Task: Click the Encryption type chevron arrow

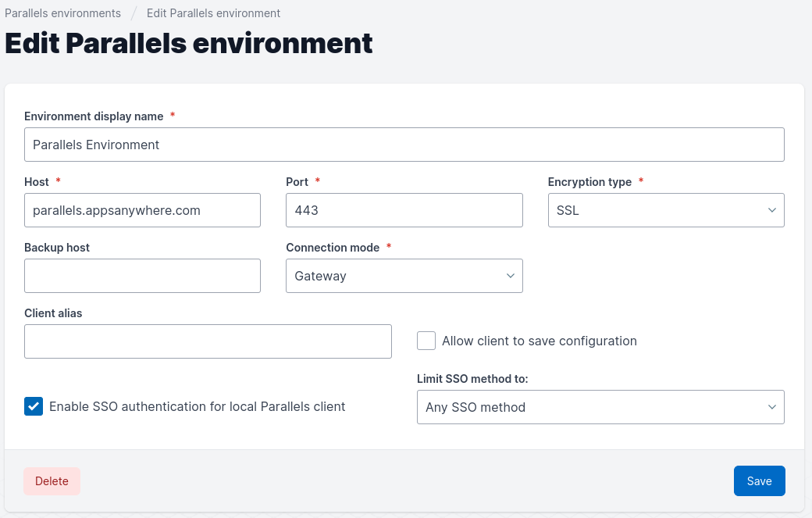Action: coord(771,210)
